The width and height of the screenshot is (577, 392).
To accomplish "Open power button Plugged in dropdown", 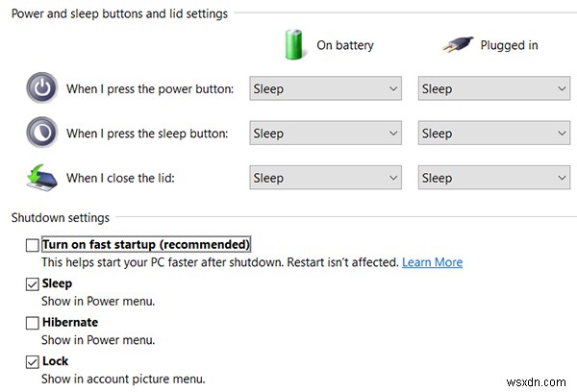I will click(x=494, y=88).
